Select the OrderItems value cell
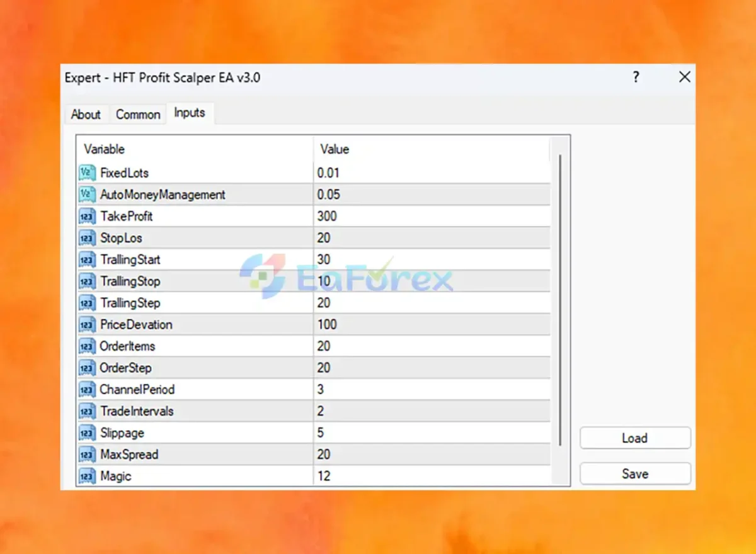The image size is (756, 554). [432, 346]
